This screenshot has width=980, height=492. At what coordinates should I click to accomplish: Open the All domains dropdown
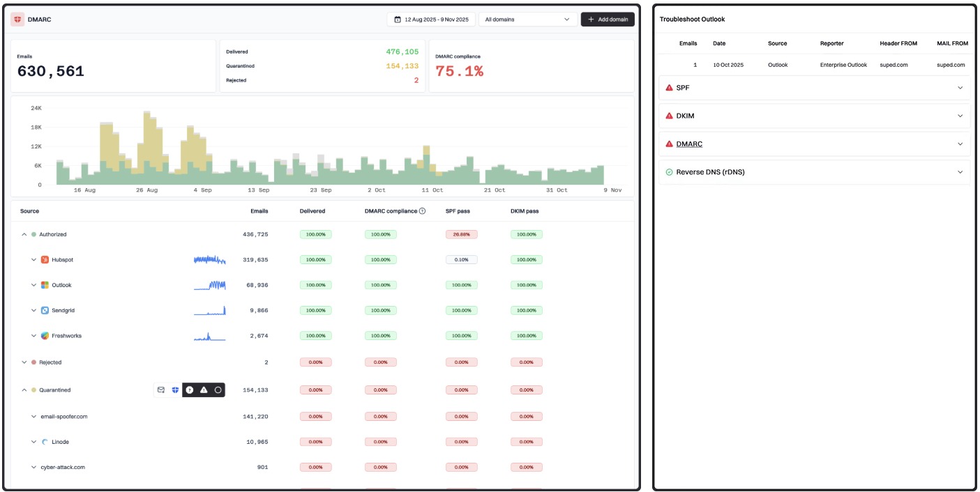pyautogui.click(x=527, y=20)
